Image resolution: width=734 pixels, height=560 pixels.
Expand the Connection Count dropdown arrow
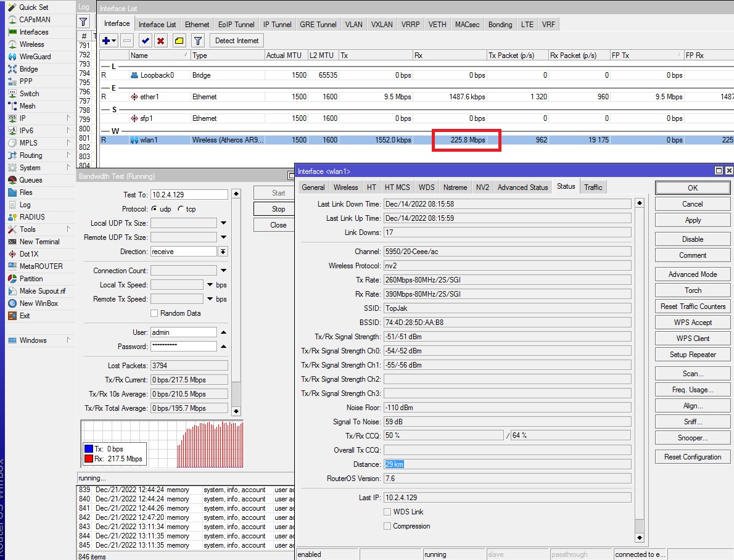click(224, 270)
